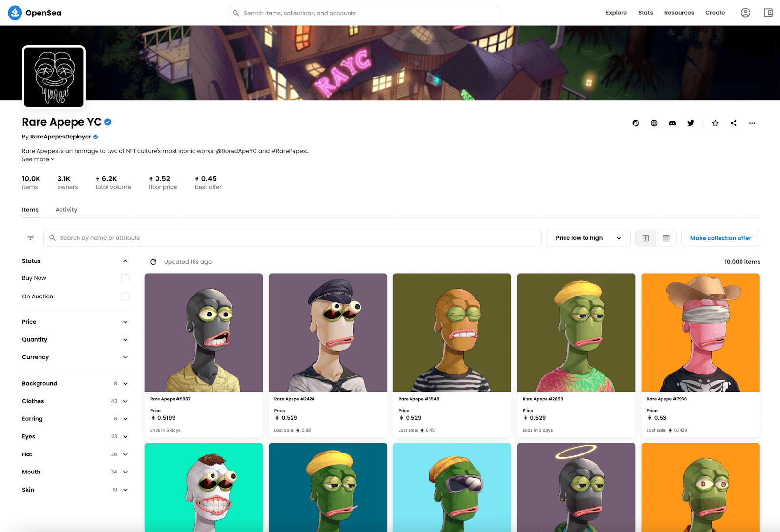
Task: Open Rare Apepe #2859 title link
Action: coord(543,399)
